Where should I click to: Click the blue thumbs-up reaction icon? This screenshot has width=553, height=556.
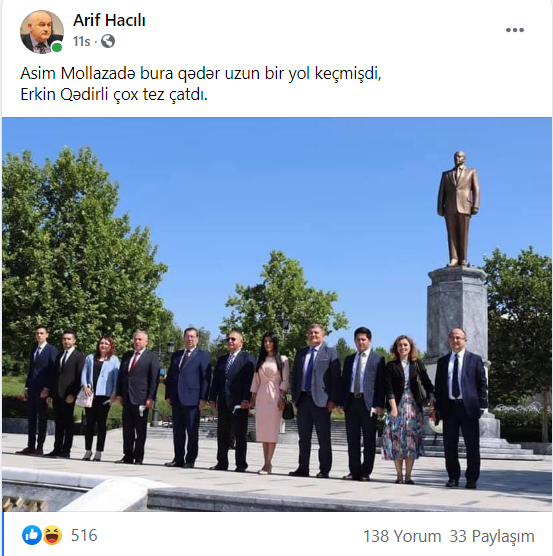pyautogui.click(x=32, y=535)
